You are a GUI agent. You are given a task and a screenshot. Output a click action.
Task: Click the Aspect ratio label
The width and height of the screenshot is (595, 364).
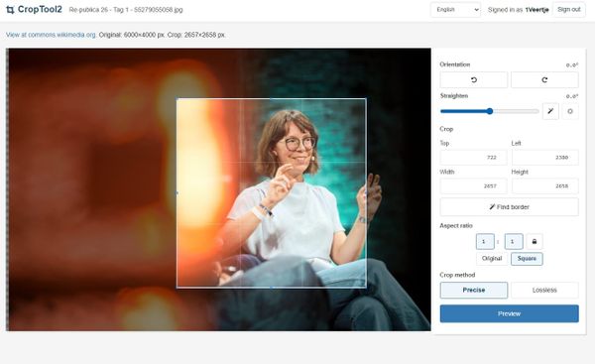(456, 225)
